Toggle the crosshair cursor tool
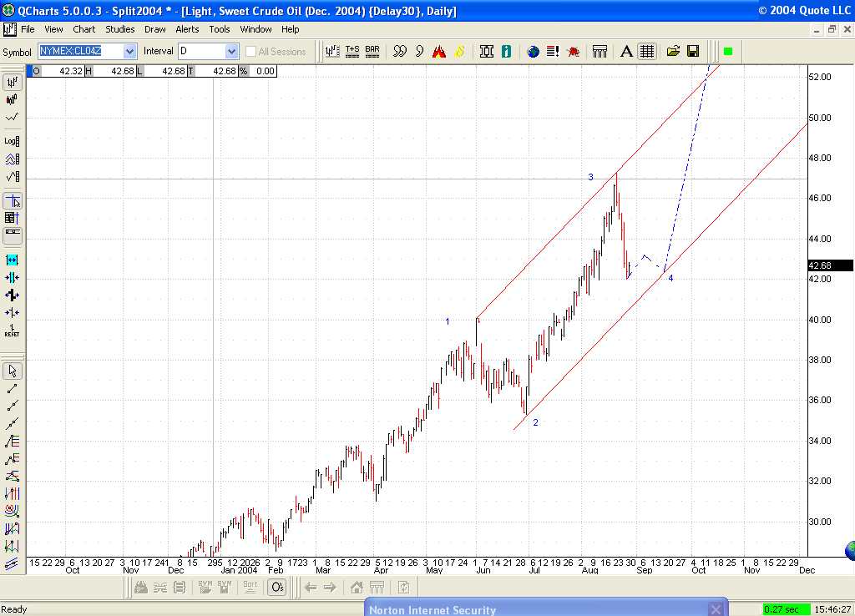855x616 pixels. pyautogui.click(x=12, y=201)
